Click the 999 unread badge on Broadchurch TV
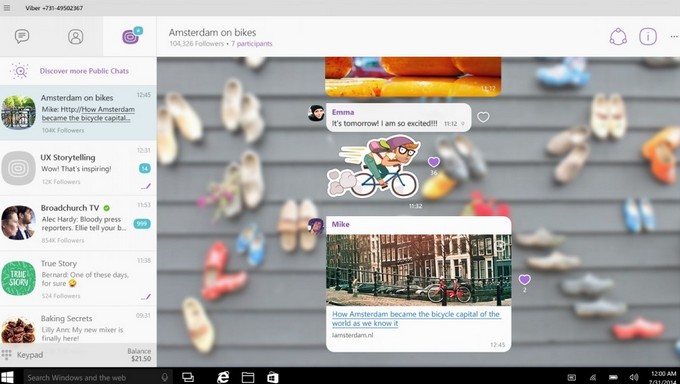Image resolution: width=680 pixels, height=384 pixels. [x=142, y=224]
